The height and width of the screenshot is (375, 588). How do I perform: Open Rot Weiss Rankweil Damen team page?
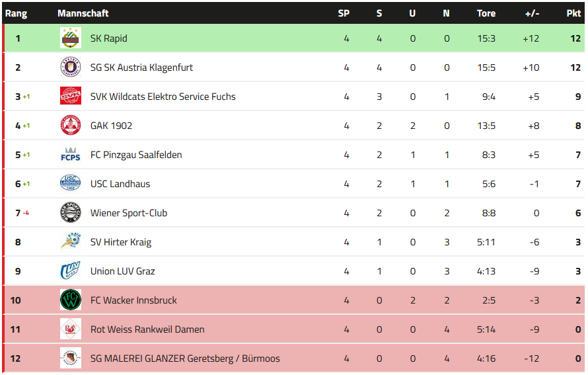click(147, 329)
